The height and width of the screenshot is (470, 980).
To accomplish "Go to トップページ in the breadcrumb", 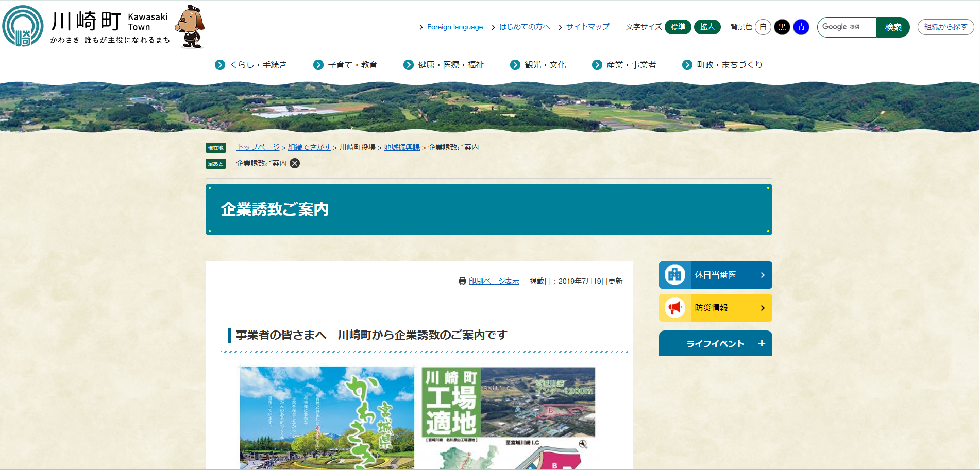I will point(258,147).
